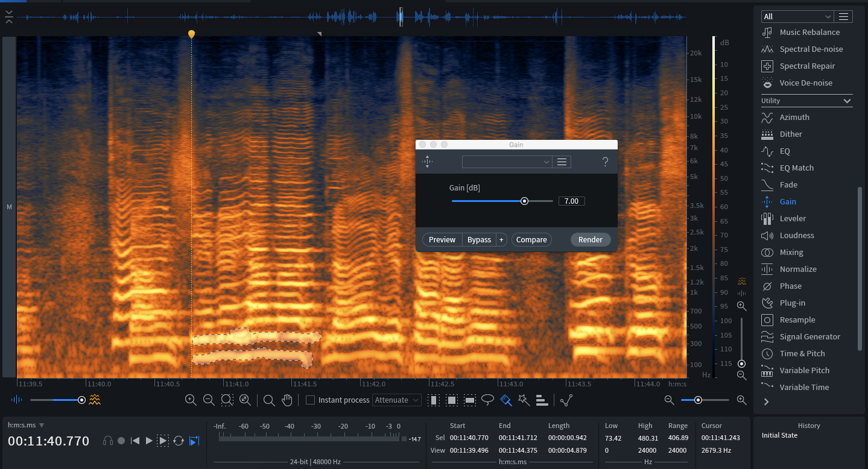Zoom to selection icon

tap(227, 400)
